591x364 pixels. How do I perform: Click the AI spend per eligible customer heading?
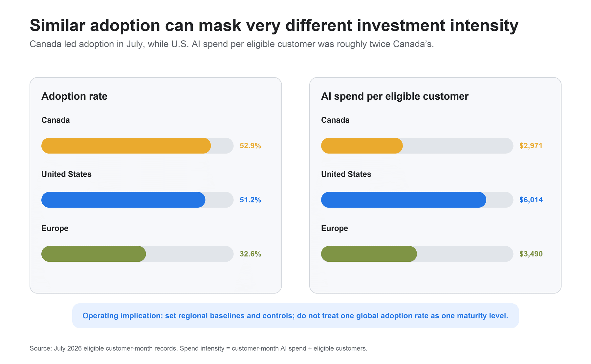395,96
